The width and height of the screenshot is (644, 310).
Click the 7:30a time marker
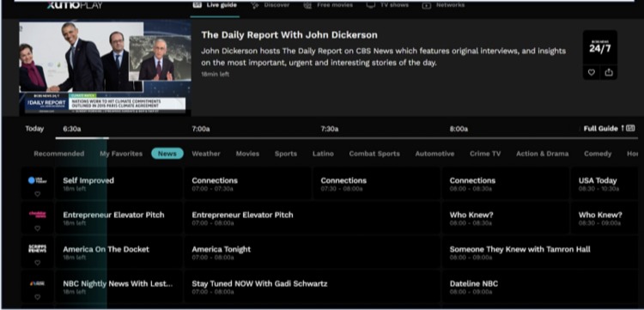330,129
